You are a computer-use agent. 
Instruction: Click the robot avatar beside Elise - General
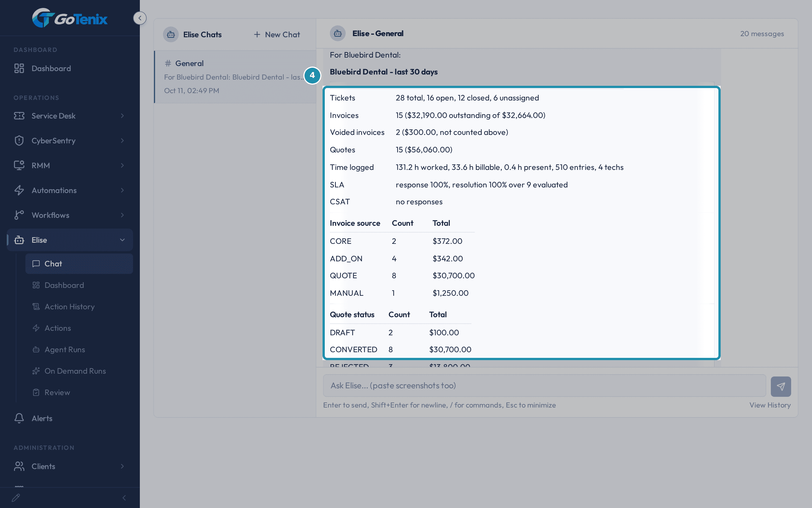tap(337, 34)
